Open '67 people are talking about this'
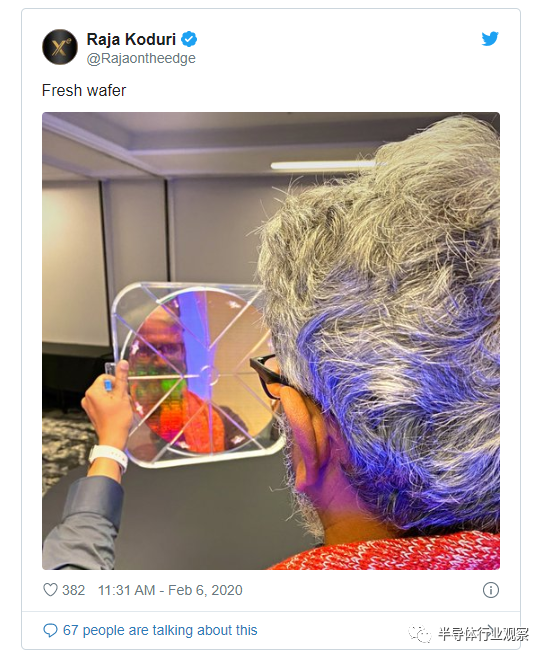The width and height of the screenshot is (546, 659). tap(160, 630)
